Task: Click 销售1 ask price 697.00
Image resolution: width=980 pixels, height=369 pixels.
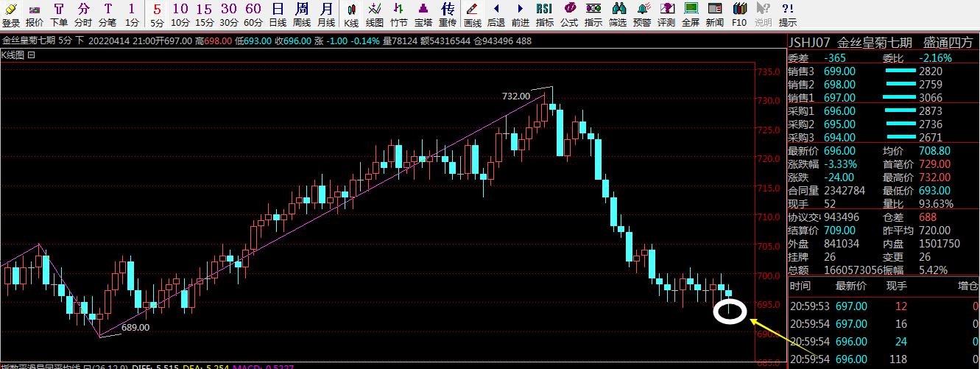Action: point(841,98)
